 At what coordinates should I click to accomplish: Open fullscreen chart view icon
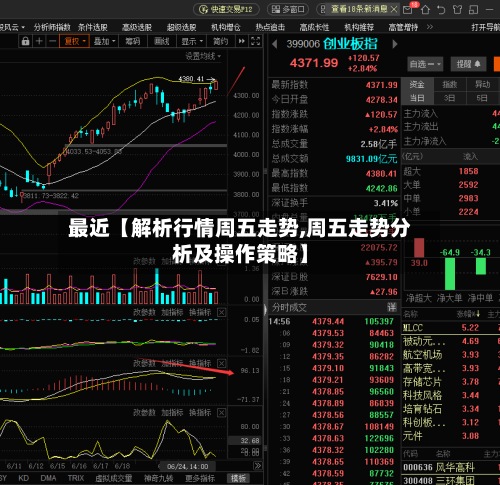tap(255, 41)
